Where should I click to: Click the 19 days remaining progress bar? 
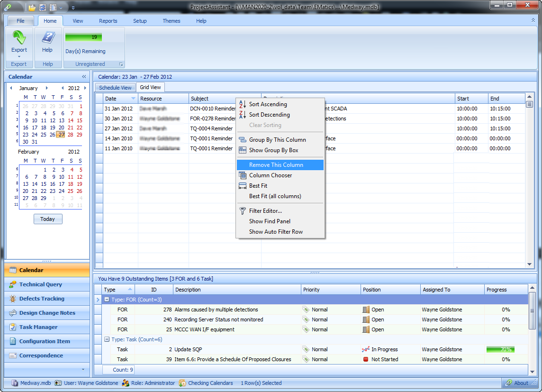(84, 37)
